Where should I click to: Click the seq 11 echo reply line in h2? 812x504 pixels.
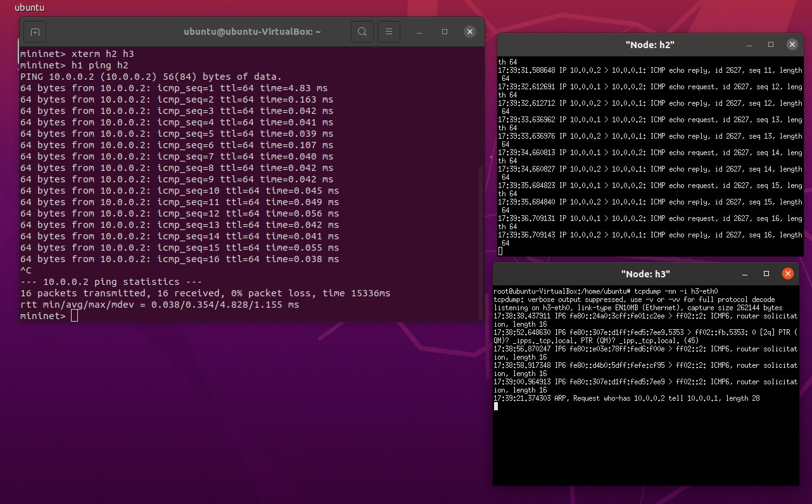point(650,74)
